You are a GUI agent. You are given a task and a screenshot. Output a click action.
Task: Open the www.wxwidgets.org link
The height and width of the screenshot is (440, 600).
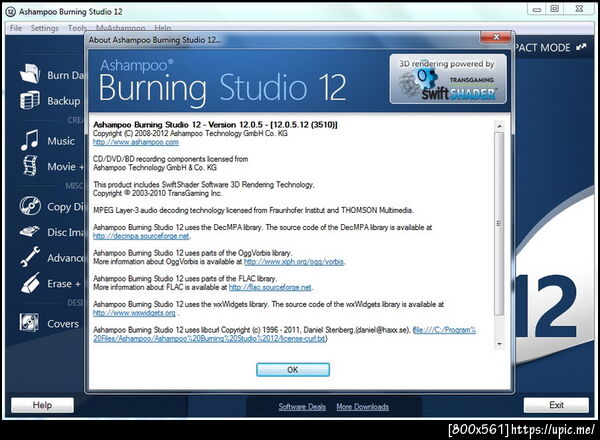134,313
